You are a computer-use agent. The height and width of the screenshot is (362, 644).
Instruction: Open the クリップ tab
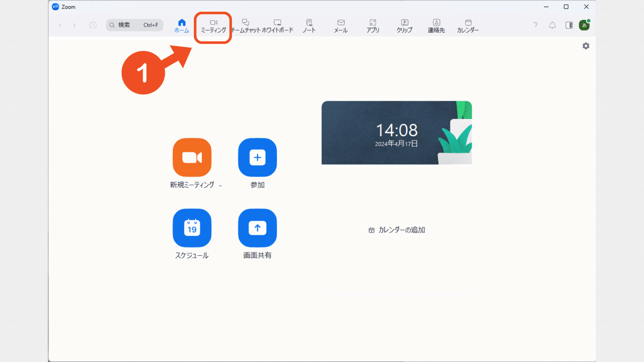(405, 26)
